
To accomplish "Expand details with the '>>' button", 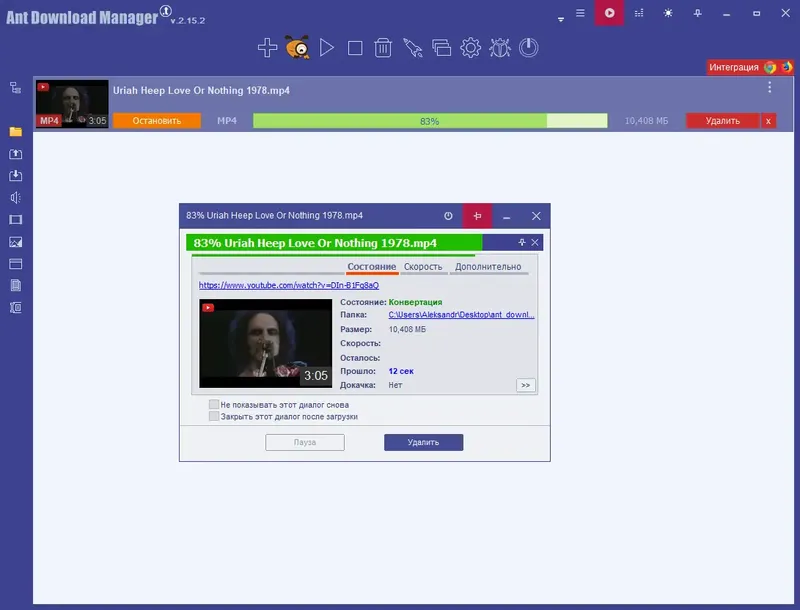I will click(525, 384).
